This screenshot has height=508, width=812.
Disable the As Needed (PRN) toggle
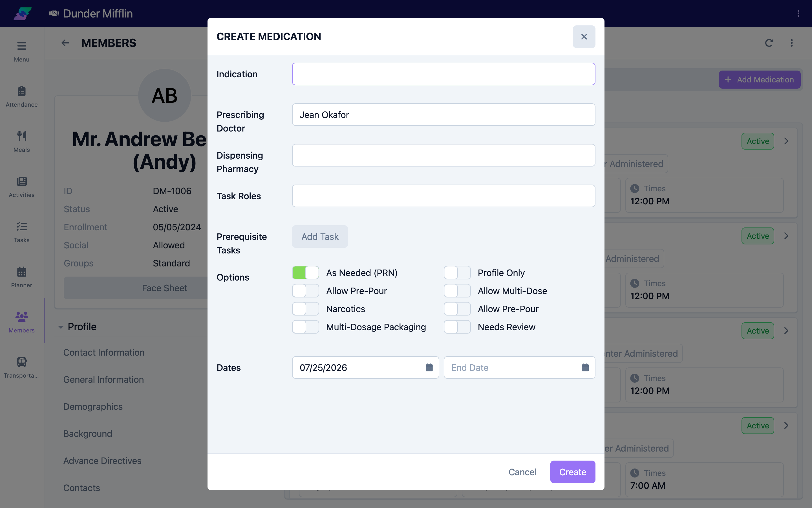point(305,273)
